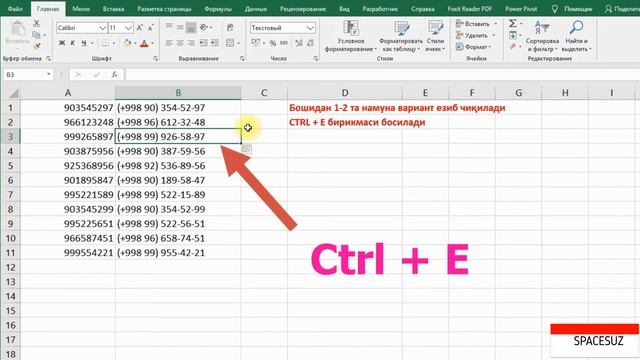
Task: Click the cell borders icon
Action: pos(105,43)
